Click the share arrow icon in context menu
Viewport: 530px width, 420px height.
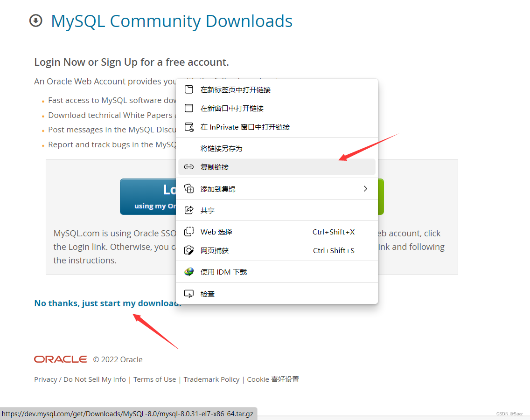[x=189, y=210]
